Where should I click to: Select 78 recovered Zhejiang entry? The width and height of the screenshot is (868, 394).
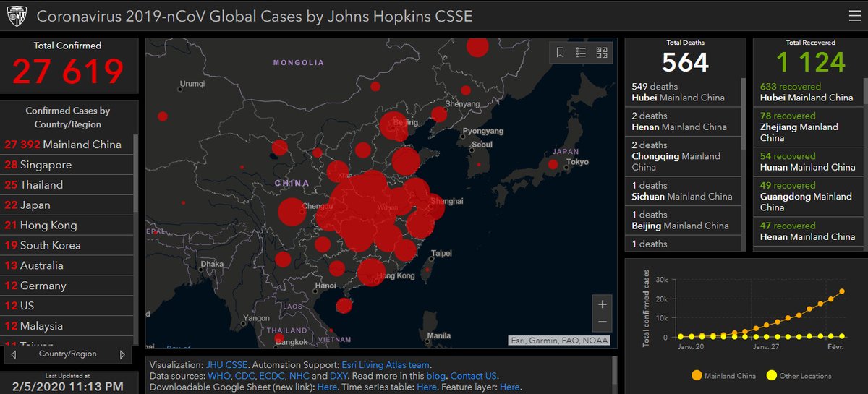point(807,127)
